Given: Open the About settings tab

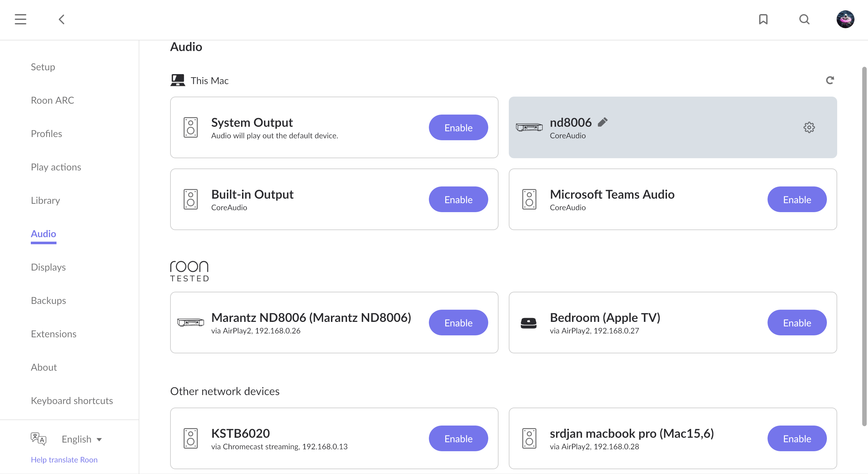Looking at the screenshot, I should click(44, 367).
